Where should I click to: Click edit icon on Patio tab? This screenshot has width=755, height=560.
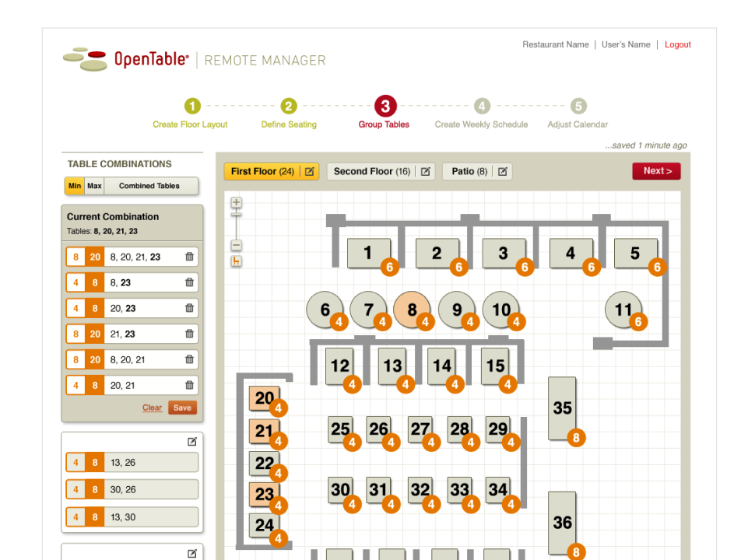(502, 172)
